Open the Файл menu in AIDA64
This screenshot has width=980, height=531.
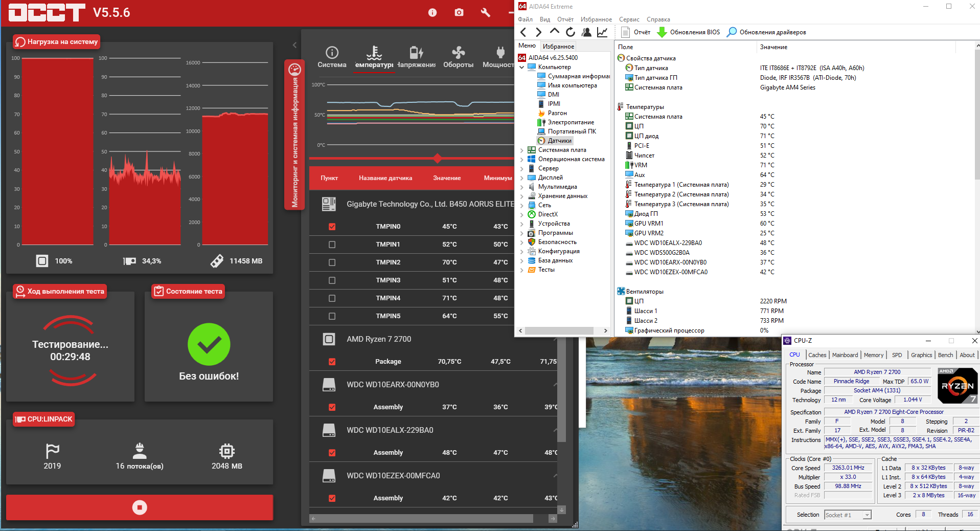click(525, 19)
